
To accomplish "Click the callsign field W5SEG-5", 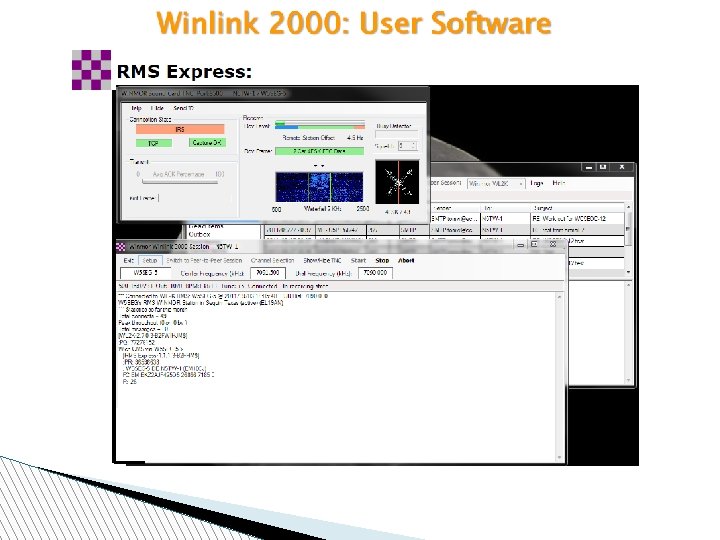I will click(145, 273).
